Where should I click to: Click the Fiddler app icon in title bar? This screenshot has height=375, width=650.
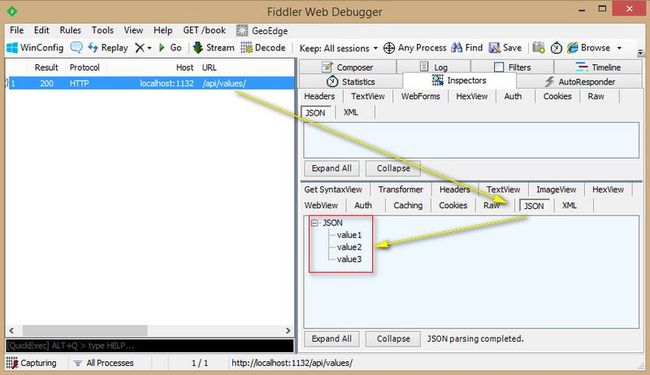[12, 11]
